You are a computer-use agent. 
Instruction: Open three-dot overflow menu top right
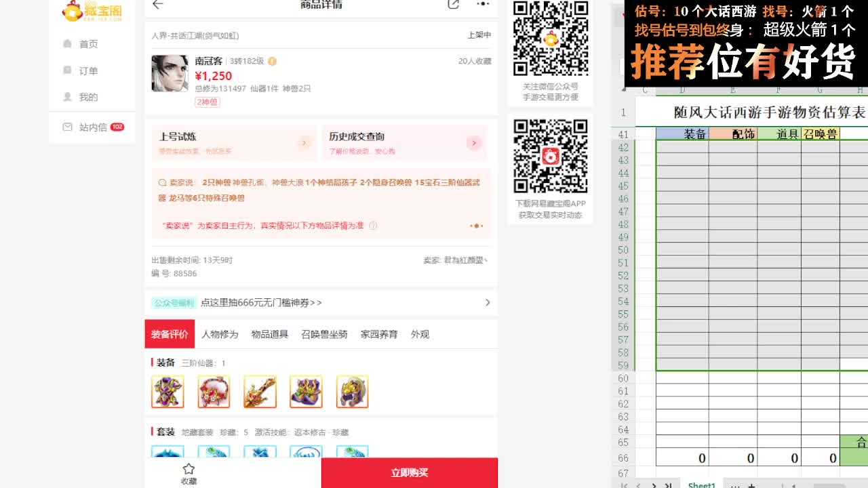pyautogui.click(x=483, y=4)
